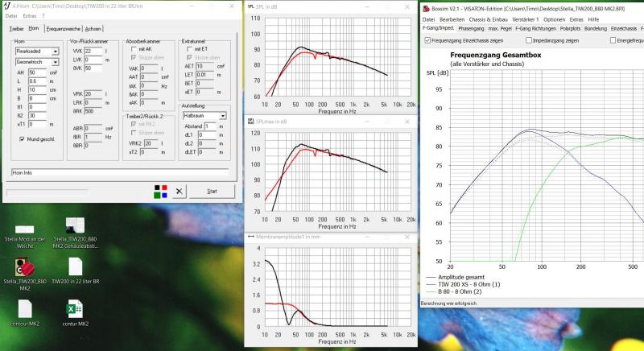644x351 pixels.
Task: Open the Stella Mod an der Weiche desktop icon
Action: 25,236
